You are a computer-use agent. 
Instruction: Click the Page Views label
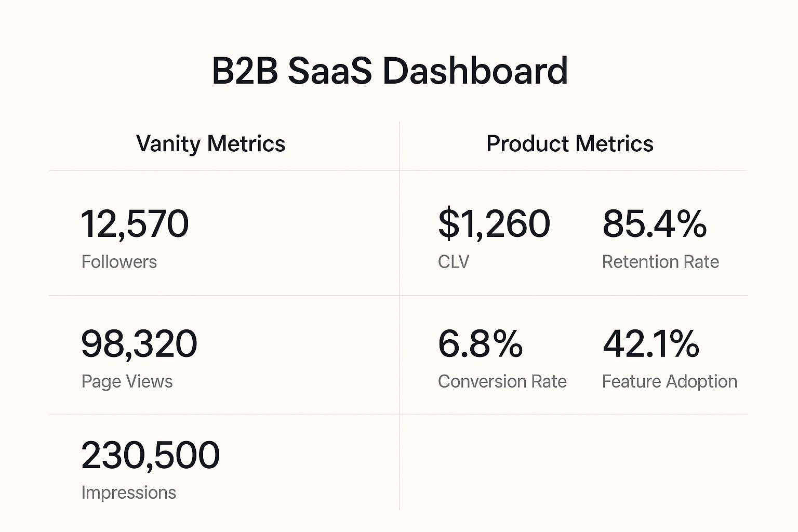(x=127, y=381)
